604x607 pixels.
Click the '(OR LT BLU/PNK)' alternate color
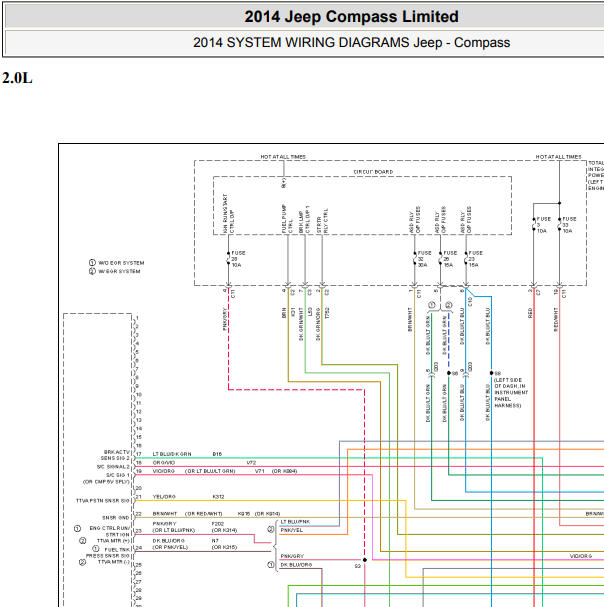[173, 530]
